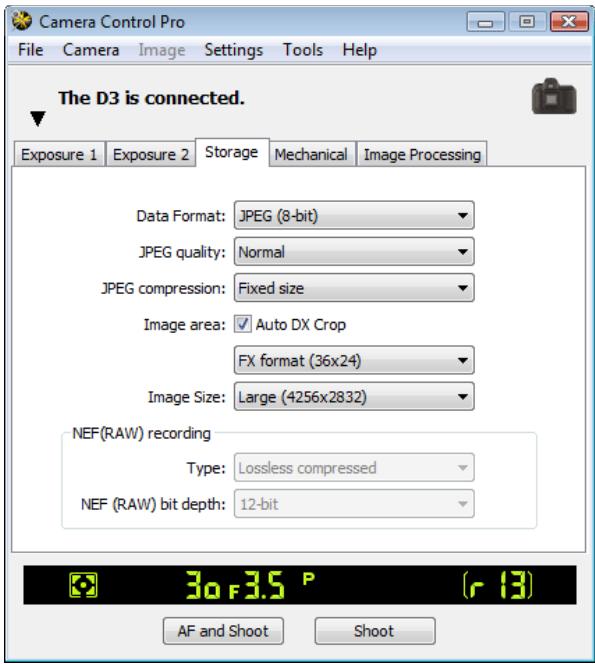Click the r 13 buffer readout
This screenshot has height=664, width=595.
click(x=498, y=585)
